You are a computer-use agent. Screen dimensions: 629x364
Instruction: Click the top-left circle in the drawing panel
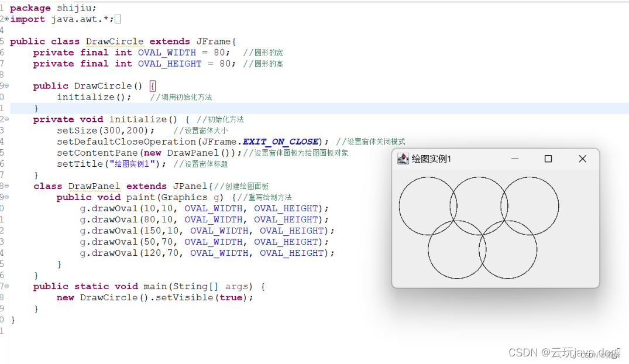pyautogui.click(x=428, y=206)
